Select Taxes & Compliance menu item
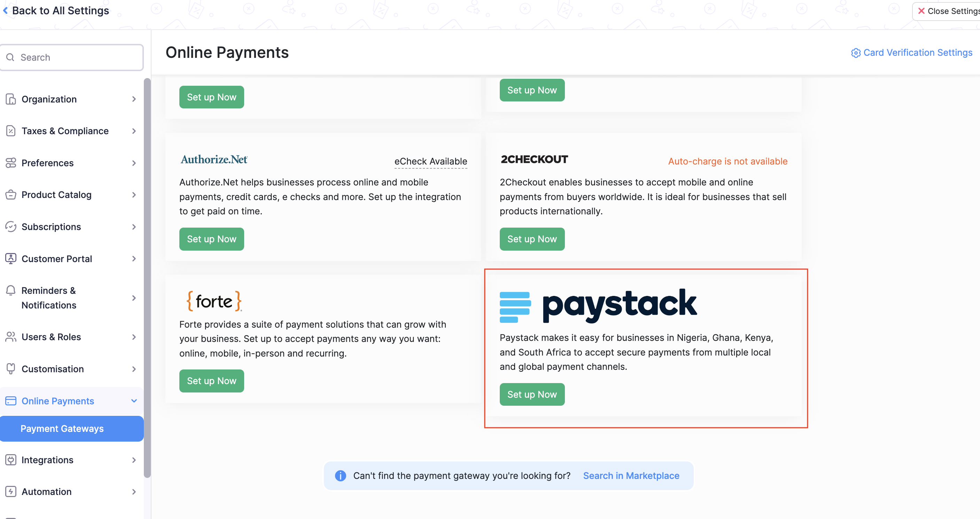Viewport: 980px width, 519px height. point(71,131)
